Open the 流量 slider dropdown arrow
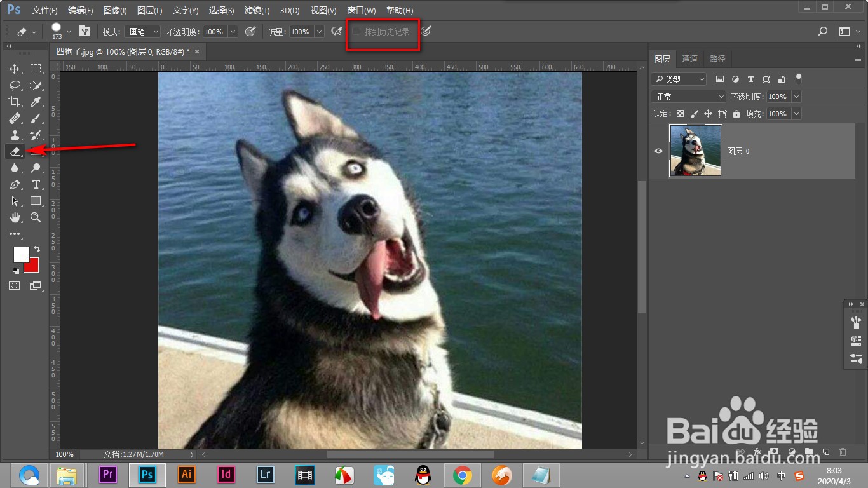868x488 pixels. (x=320, y=31)
